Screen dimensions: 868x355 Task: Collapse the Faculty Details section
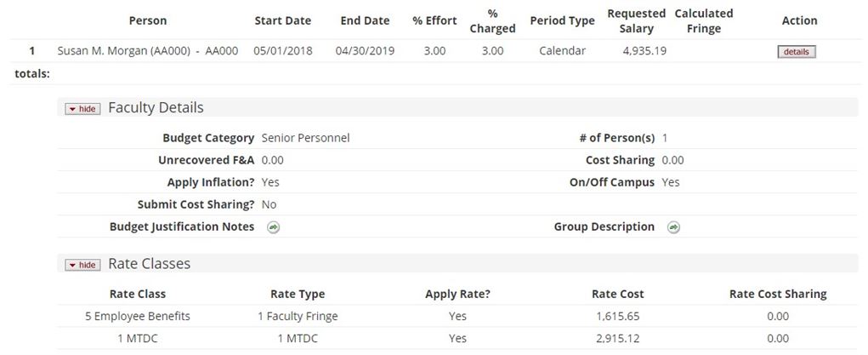pos(83,109)
